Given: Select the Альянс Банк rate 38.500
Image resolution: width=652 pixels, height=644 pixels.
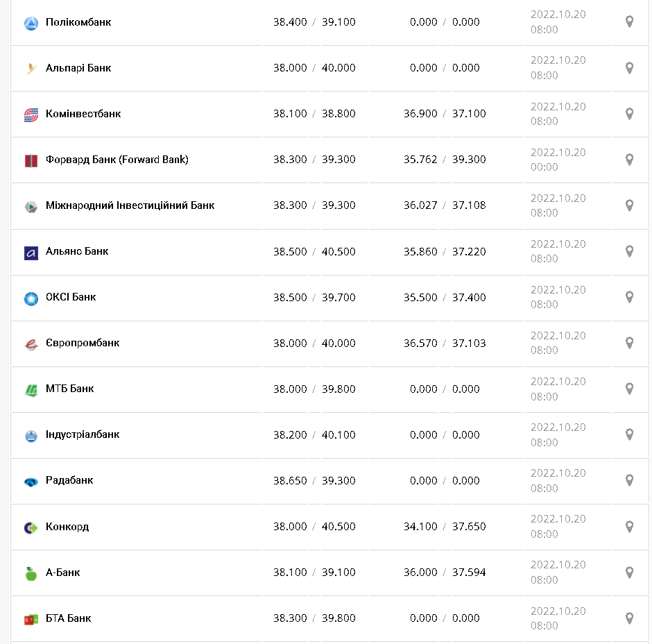Looking at the screenshot, I should [x=290, y=251].
